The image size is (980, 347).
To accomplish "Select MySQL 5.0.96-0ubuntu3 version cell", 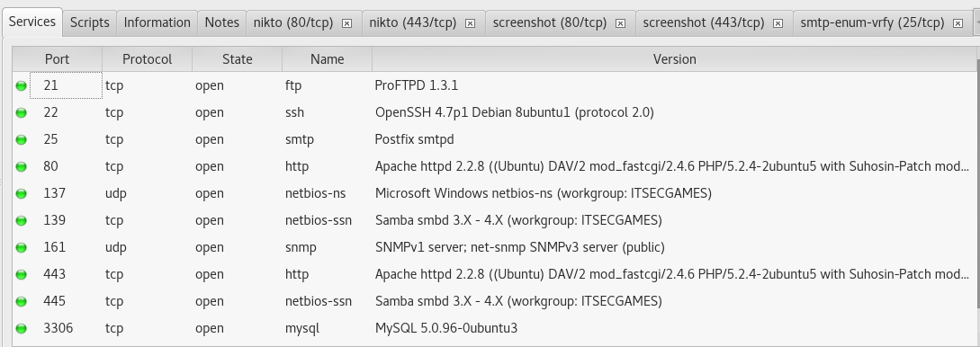I will (x=674, y=327).
